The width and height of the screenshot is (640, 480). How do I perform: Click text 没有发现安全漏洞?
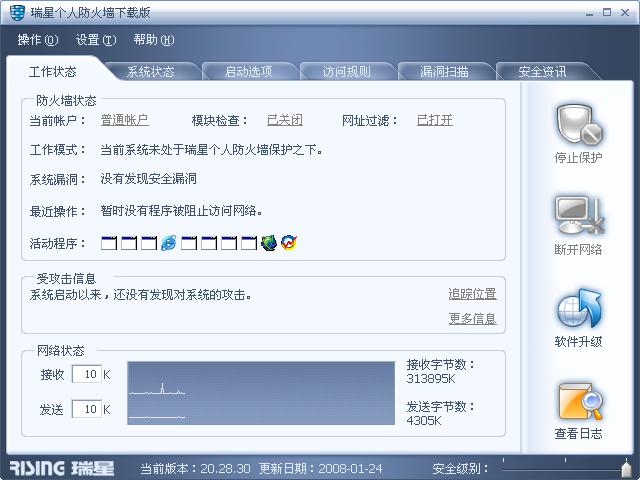pyautogui.click(x=149, y=179)
